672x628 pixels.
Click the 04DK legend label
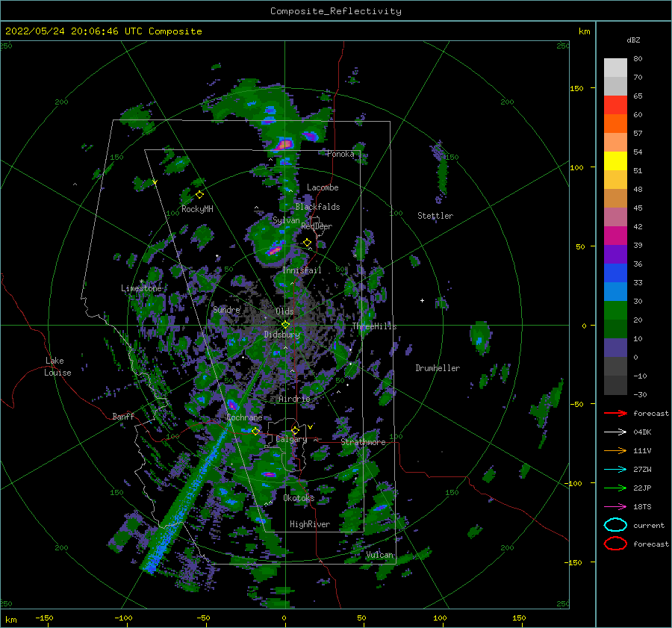(642, 432)
